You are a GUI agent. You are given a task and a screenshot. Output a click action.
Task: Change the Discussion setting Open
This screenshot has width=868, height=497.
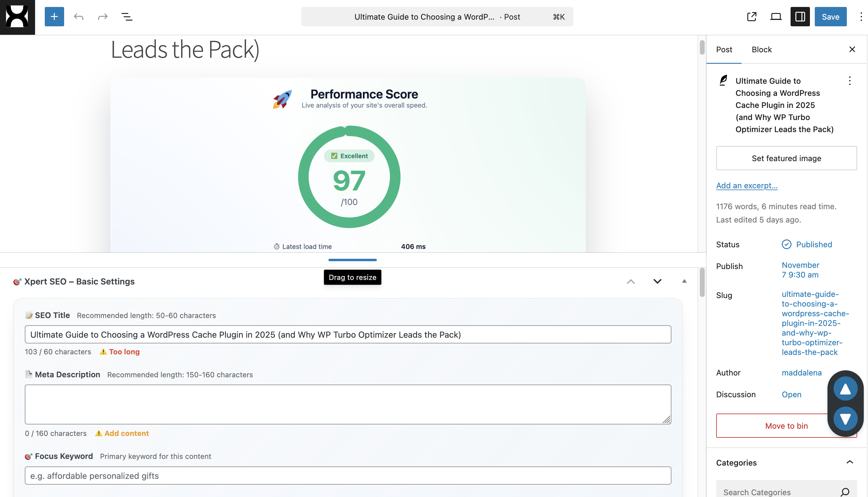791,395
